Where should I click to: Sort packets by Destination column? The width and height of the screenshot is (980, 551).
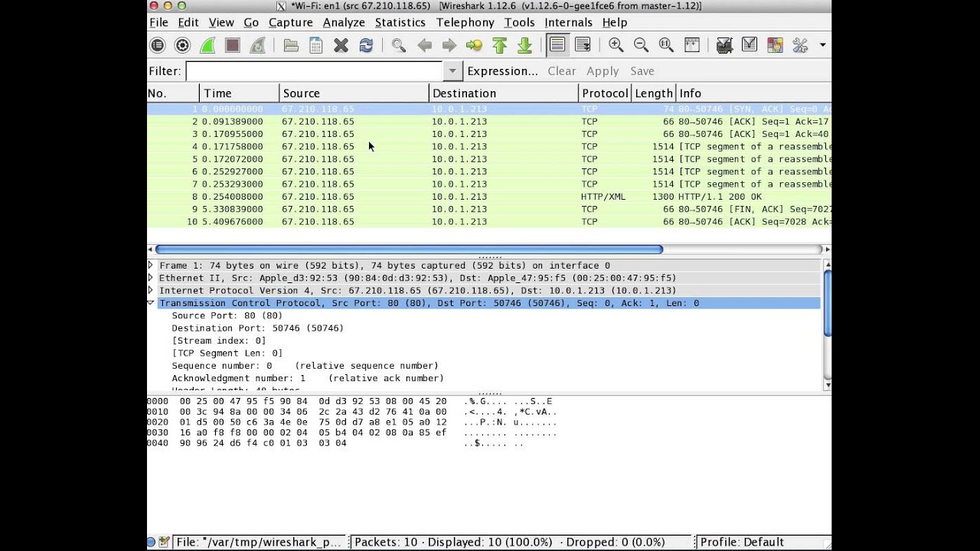(x=504, y=93)
